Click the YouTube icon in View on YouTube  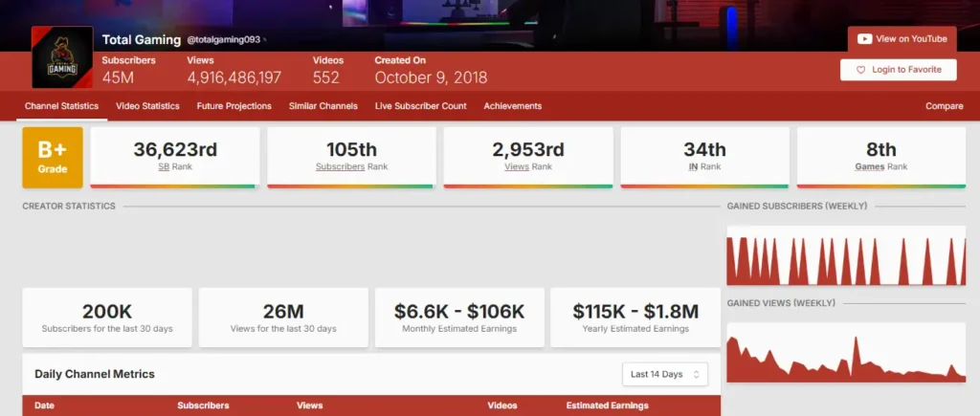(864, 38)
